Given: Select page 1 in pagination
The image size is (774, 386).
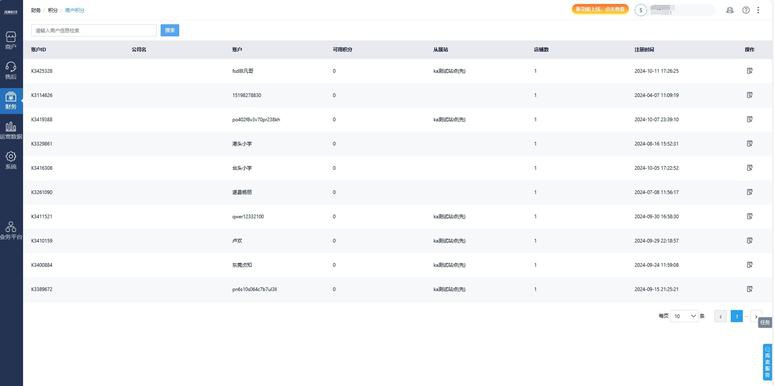Looking at the screenshot, I should click(x=736, y=316).
